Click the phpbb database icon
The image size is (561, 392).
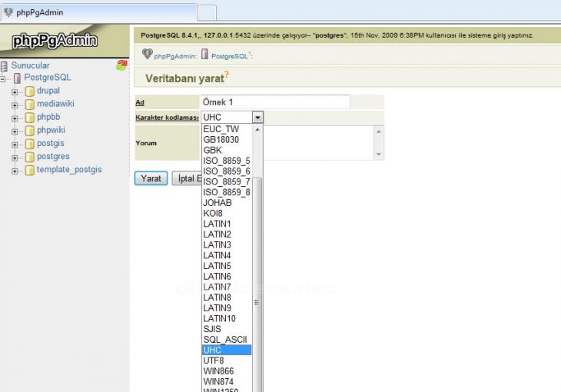30,118
